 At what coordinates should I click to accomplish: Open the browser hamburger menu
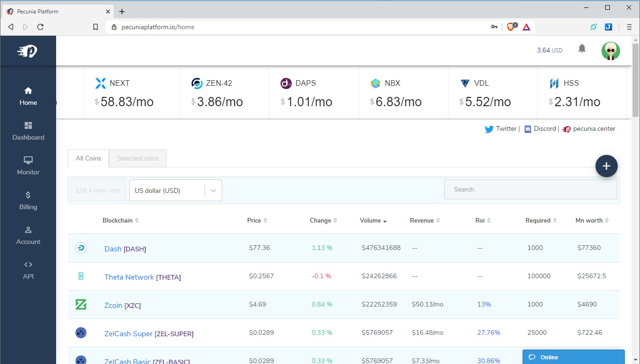(x=629, y=27)
